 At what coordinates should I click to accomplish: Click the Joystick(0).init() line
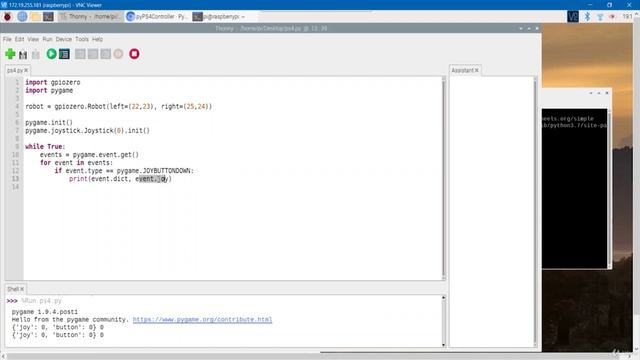87,131
